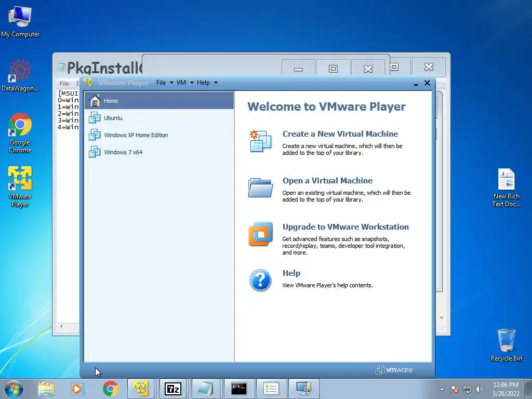This screenshot has width=532, height=399.
Task: Click the network tray icon
Action: coord(467,389)
